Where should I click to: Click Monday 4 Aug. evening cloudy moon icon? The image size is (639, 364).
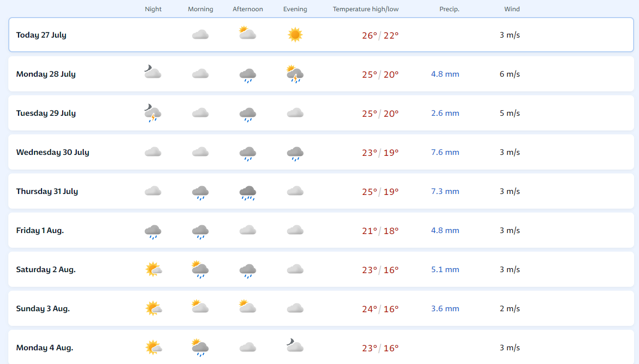coord(295,346)
